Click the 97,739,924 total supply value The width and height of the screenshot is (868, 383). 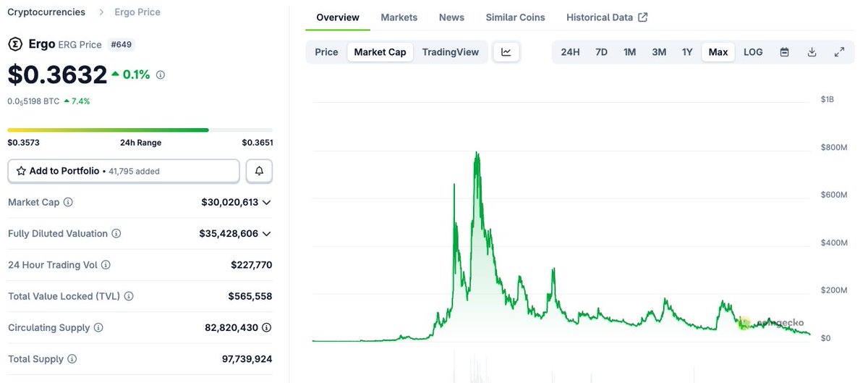pyautogui.click(x=247, y=359)
